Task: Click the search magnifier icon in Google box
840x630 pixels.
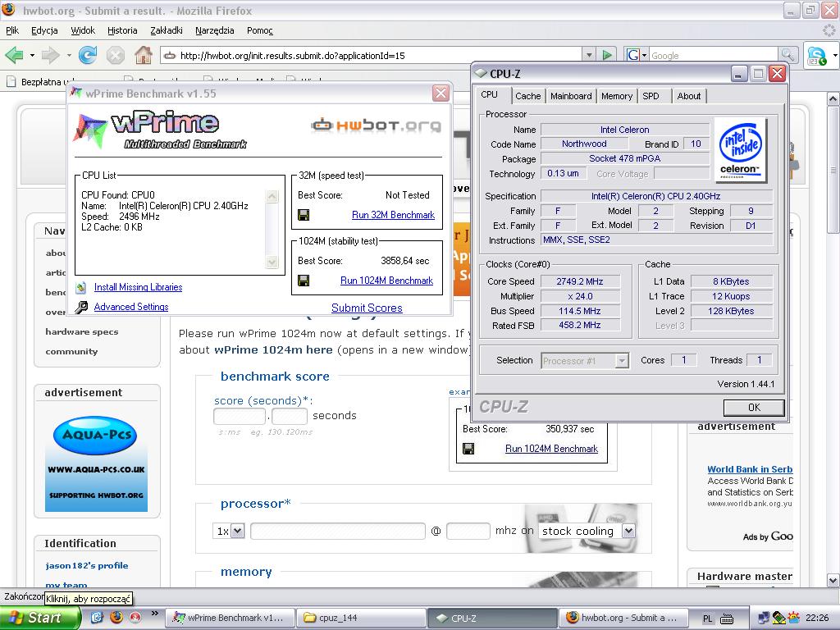Action: pyautogui.click(x=787, y=55)
